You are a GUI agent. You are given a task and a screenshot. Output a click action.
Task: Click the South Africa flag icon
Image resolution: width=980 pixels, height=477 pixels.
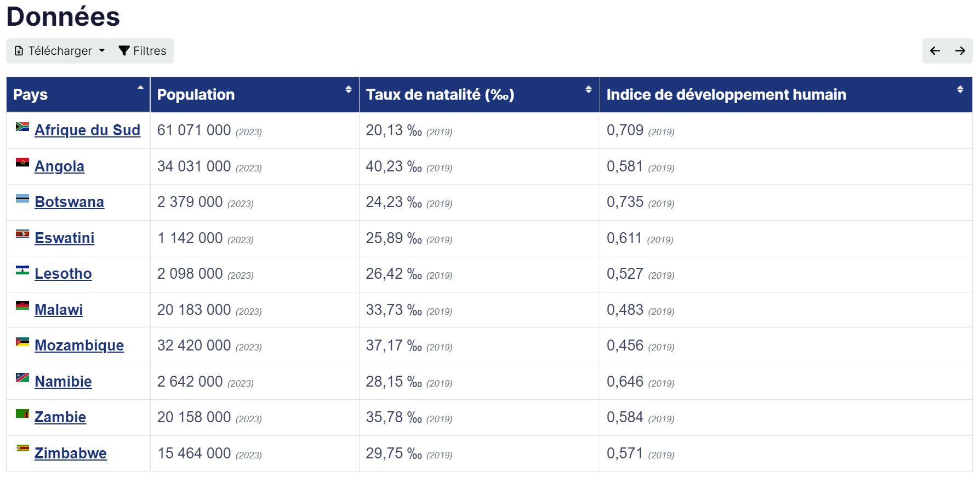coord(22,127)
